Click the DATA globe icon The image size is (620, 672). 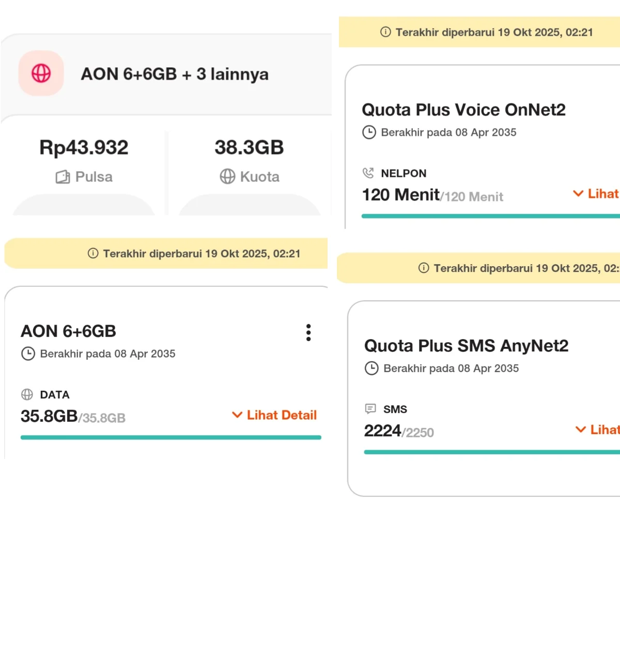[x=27, y=394]
